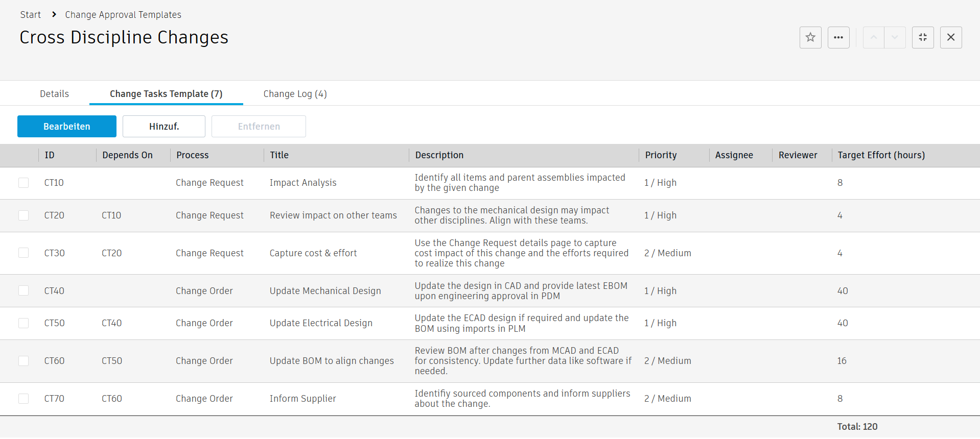Click the previous record up arrow

(x=874, y=37)
